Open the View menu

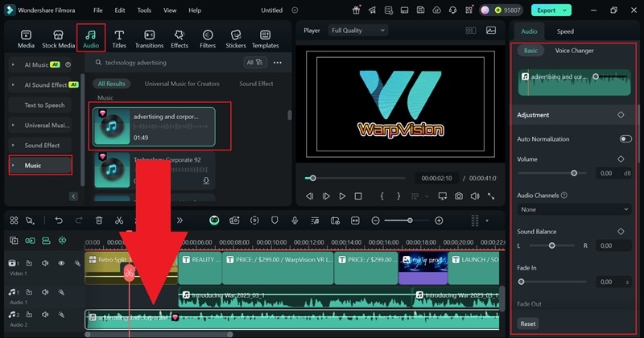point(170,10)
